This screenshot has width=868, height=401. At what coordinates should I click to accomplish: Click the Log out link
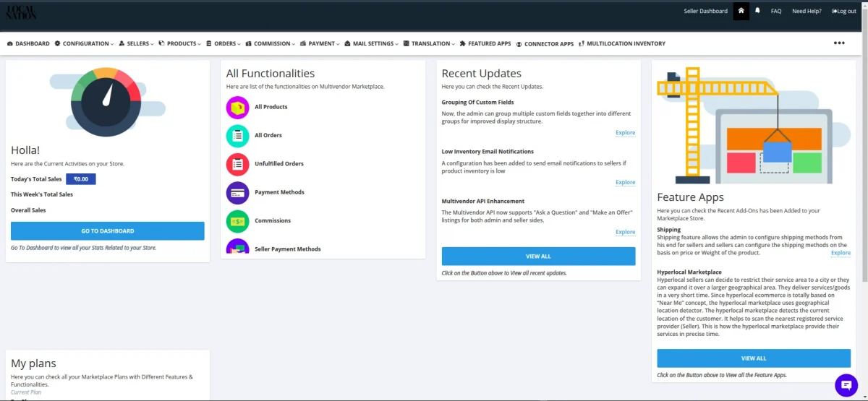[x=844, y=11]
